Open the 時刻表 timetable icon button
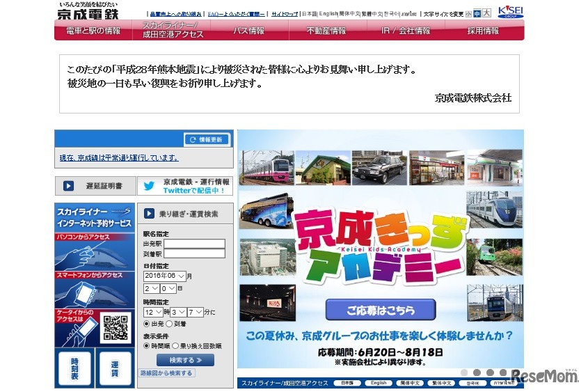588x392 pixels. click(74, 368)
